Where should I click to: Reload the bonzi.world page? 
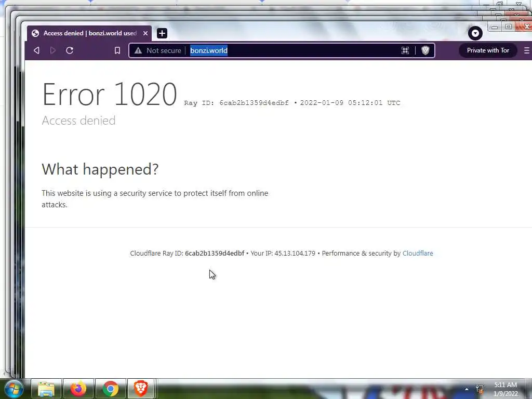[70, 50]
